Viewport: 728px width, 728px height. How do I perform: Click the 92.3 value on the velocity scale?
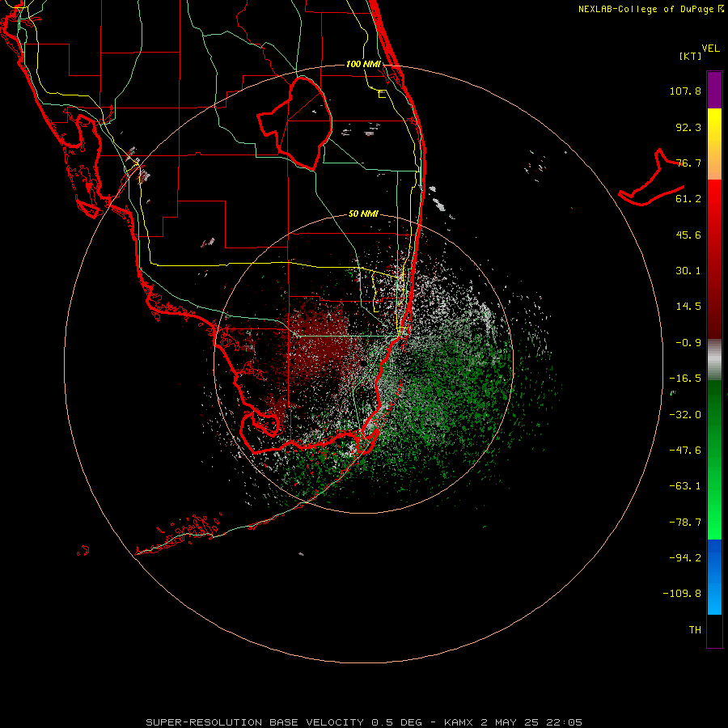[688, 127]
